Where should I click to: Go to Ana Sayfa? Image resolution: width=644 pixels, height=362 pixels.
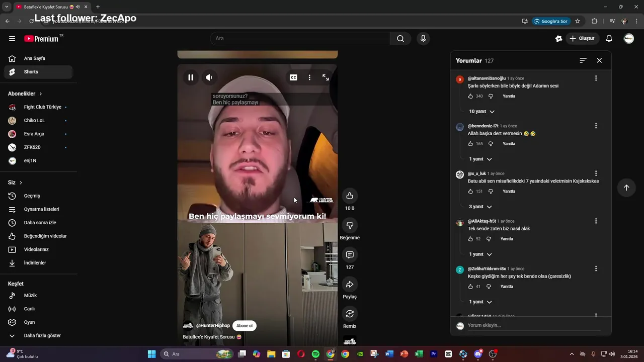pyautogui.click(x=38, y=58)
